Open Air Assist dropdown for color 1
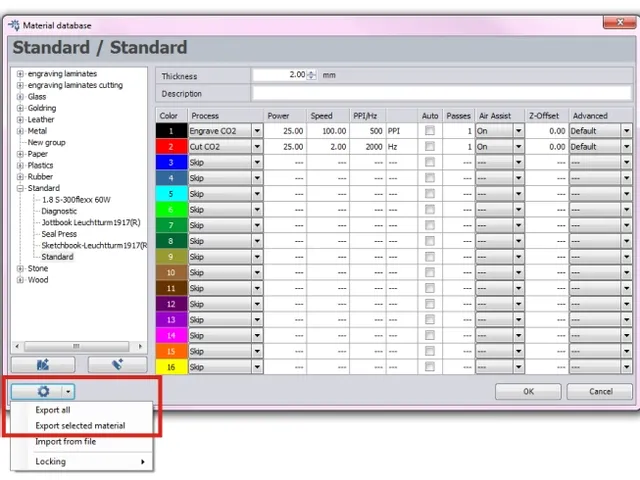Image resolution: width=640 pixels, height=480 pixels. [518, 131]
